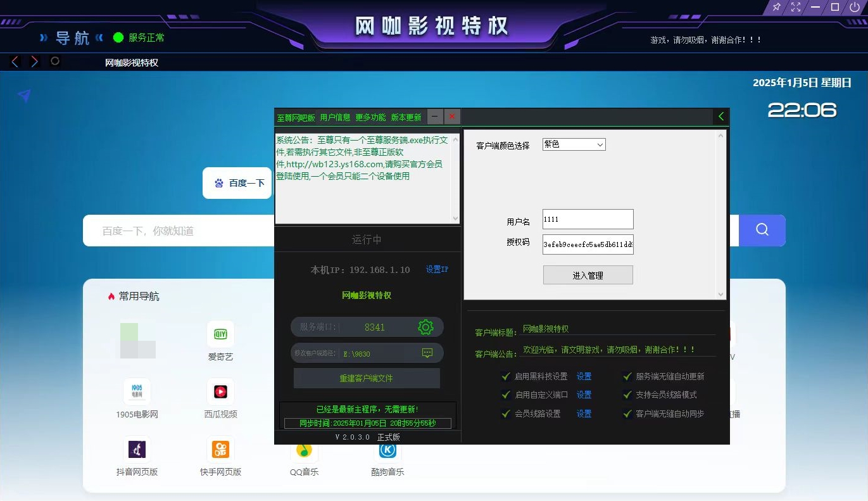The width and height of the screenshot is (868, 501).
Task: Launch 抖音网页版 from navigation icons
Action: coord(137,449)
